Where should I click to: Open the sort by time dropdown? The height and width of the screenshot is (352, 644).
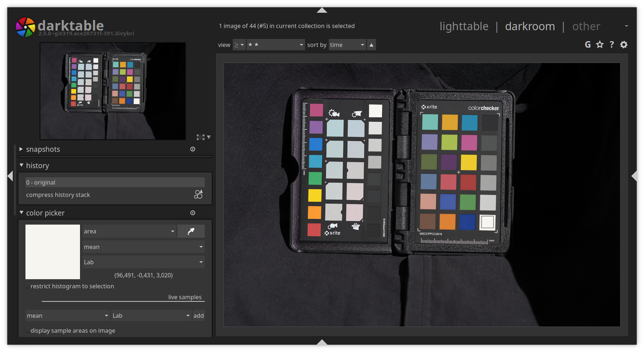347,45
